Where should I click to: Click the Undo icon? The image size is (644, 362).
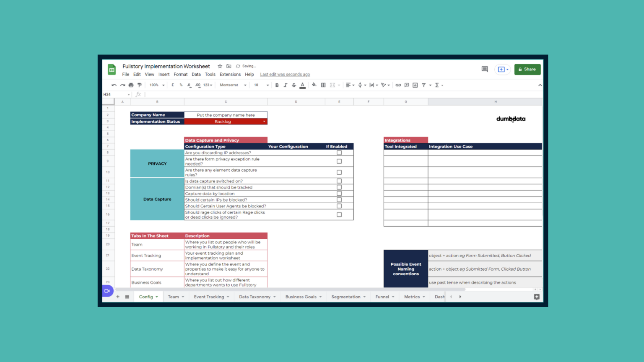coord(113,85)
